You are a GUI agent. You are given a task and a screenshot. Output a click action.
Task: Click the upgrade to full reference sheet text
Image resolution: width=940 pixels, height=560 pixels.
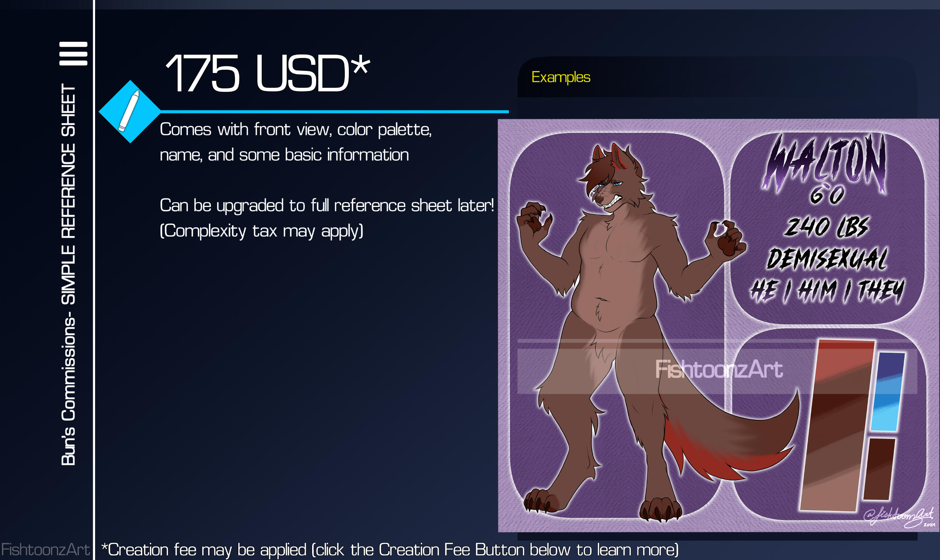327,205
